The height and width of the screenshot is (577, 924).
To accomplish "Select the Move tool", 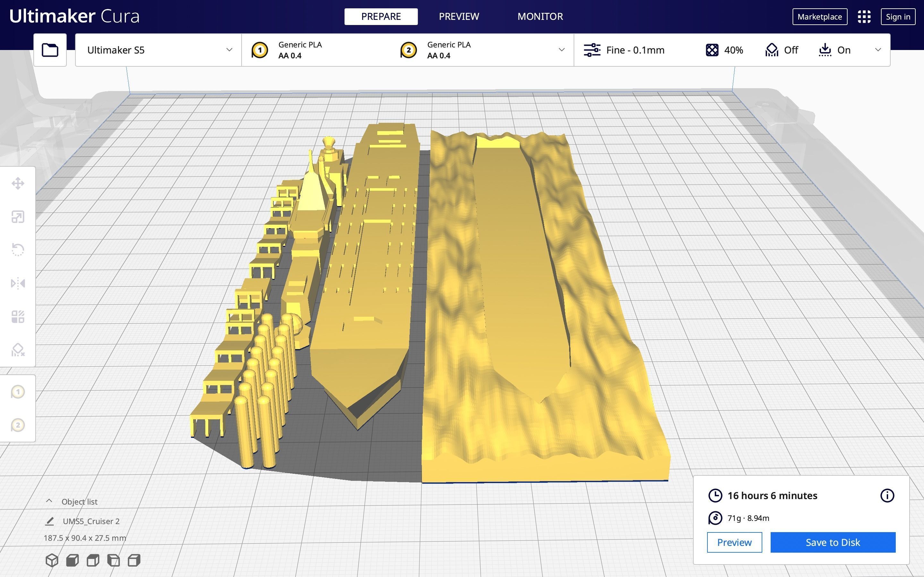I will 18,184.
